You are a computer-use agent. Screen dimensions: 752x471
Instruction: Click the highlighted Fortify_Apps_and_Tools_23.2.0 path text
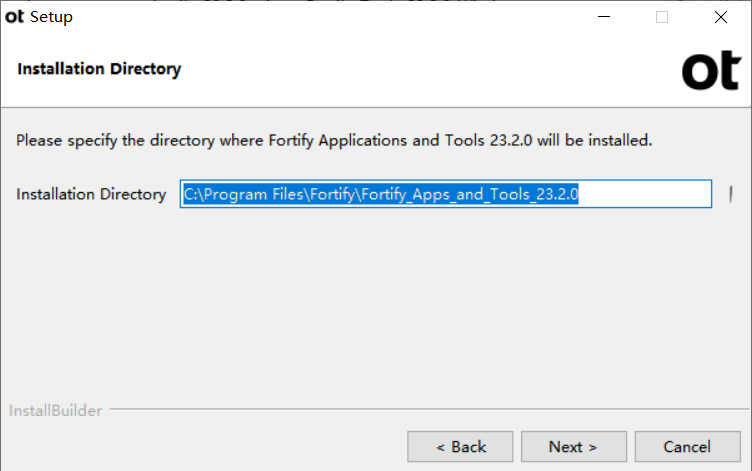(x=470, y=194)
